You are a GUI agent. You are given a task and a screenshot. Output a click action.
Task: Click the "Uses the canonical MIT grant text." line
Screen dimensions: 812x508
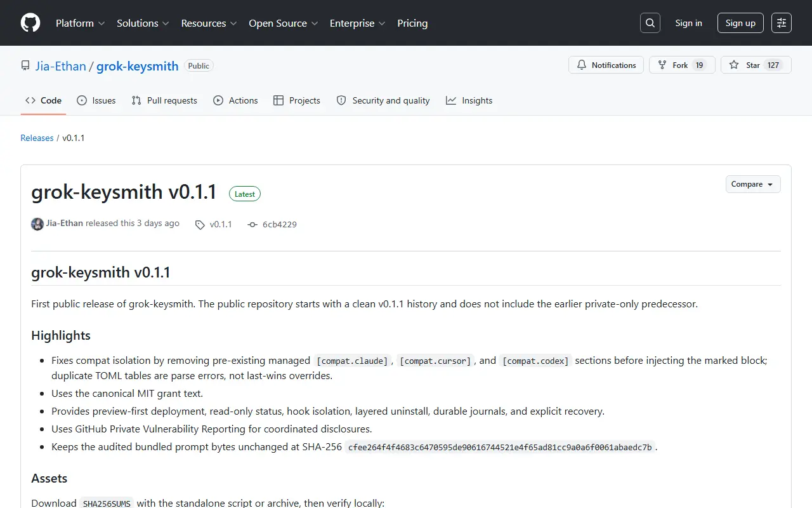tap(128, 394)
